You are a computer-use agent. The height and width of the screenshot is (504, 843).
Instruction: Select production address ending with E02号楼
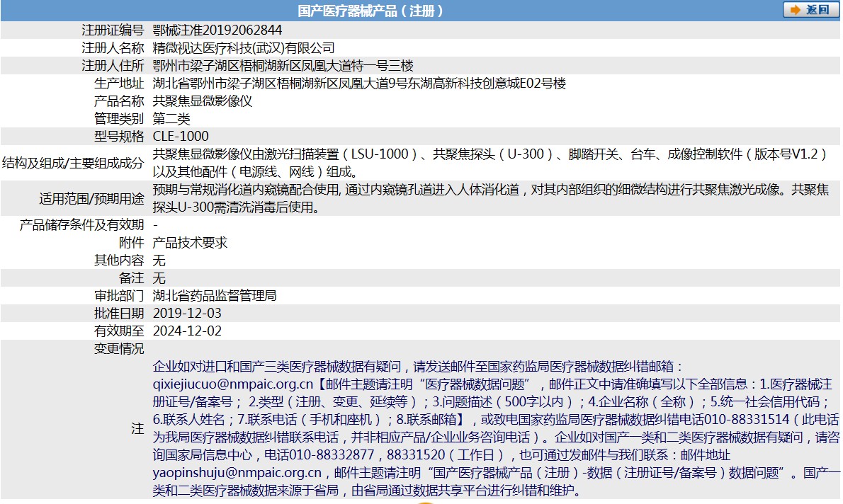(359, 84)
